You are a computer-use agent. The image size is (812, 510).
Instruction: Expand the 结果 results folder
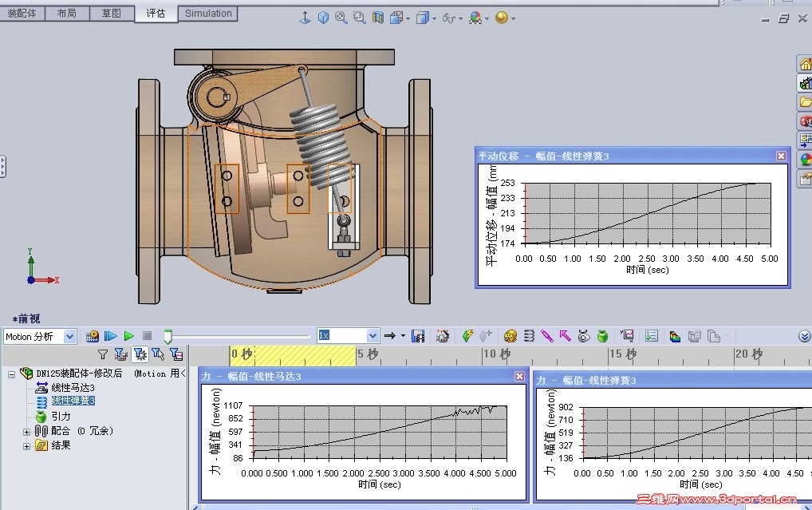pyautogui.click(x=26, y=445)
